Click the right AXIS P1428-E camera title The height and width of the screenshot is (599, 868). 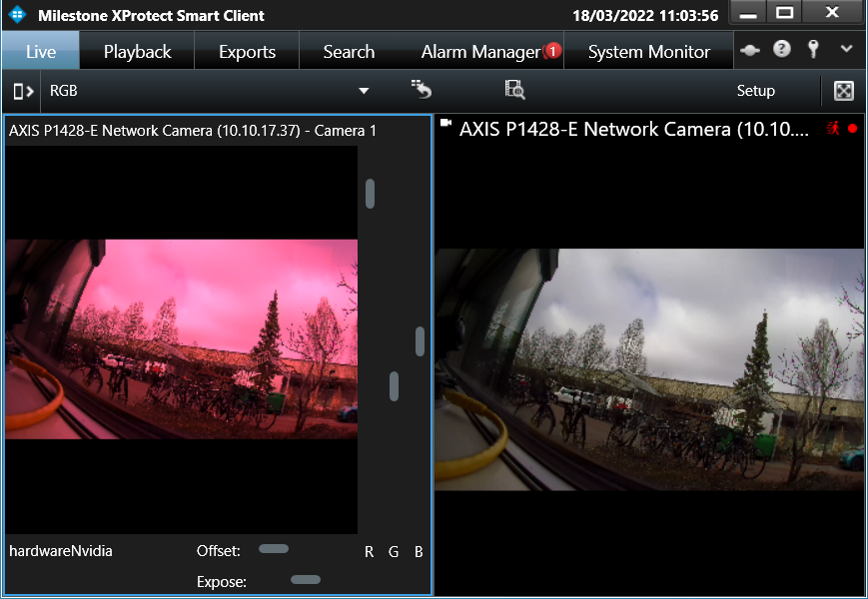(634, 129)
